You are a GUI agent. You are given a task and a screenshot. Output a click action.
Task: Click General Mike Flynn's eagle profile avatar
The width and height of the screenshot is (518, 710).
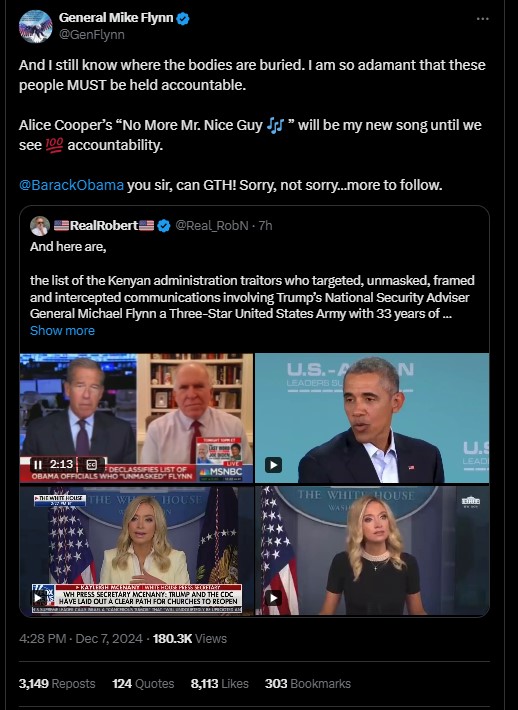coord(35,26)
